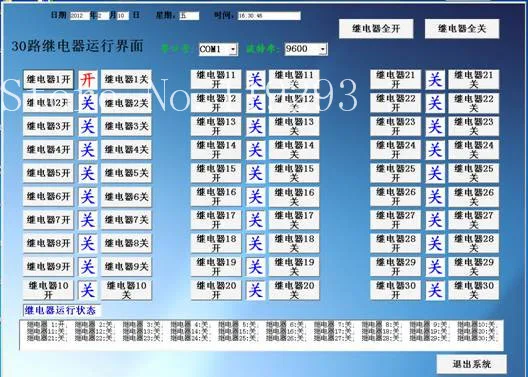
Task: Click the 继电器15关 button
Action: (x=294, y=173)
